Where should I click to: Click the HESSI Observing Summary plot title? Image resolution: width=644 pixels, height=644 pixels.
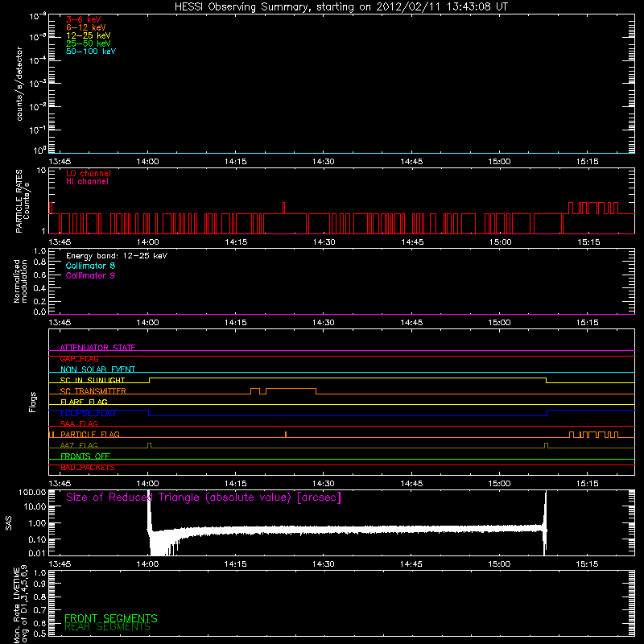point(341,7)
